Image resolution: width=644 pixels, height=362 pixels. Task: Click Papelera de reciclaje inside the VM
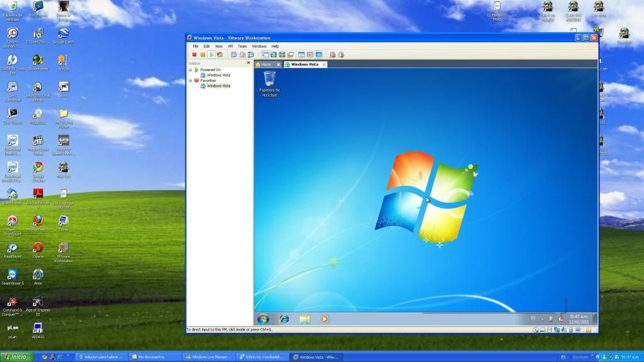pos(269,84)
